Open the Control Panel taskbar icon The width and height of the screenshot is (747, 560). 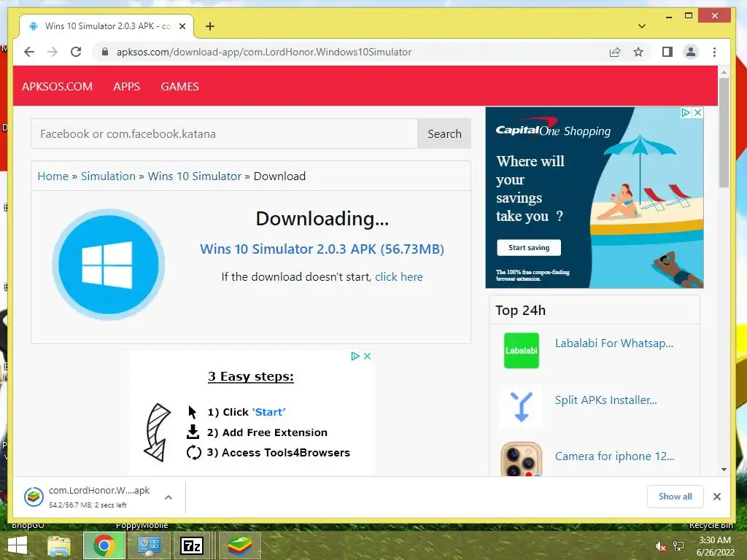149,545
